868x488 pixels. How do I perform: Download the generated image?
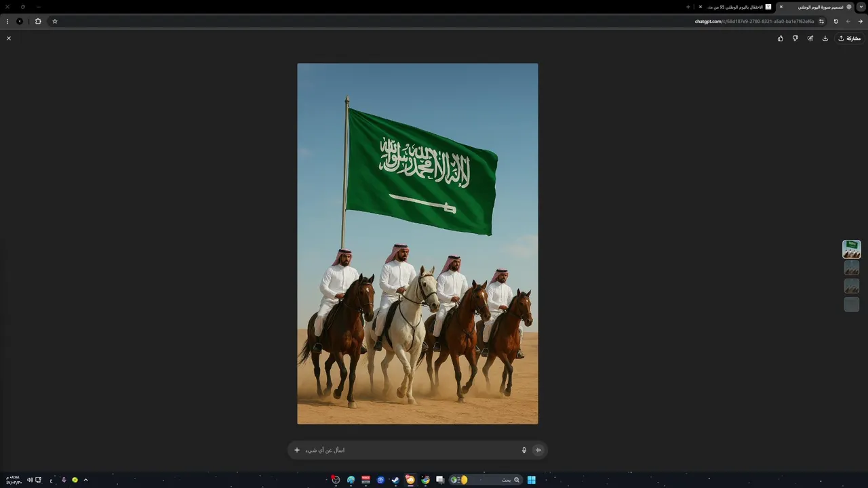tap(825, 39)
